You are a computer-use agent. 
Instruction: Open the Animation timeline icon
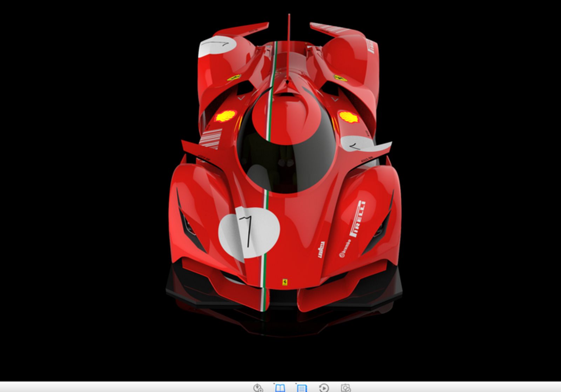click(324, 387)
